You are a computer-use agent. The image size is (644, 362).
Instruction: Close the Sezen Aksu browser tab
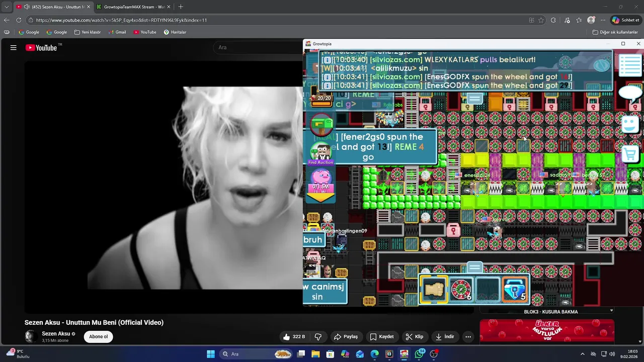point(89,7)
